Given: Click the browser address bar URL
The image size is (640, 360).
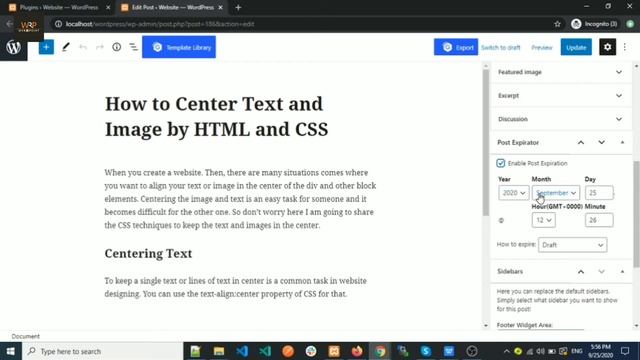Looking at the screenshot, I should (160, 24).
